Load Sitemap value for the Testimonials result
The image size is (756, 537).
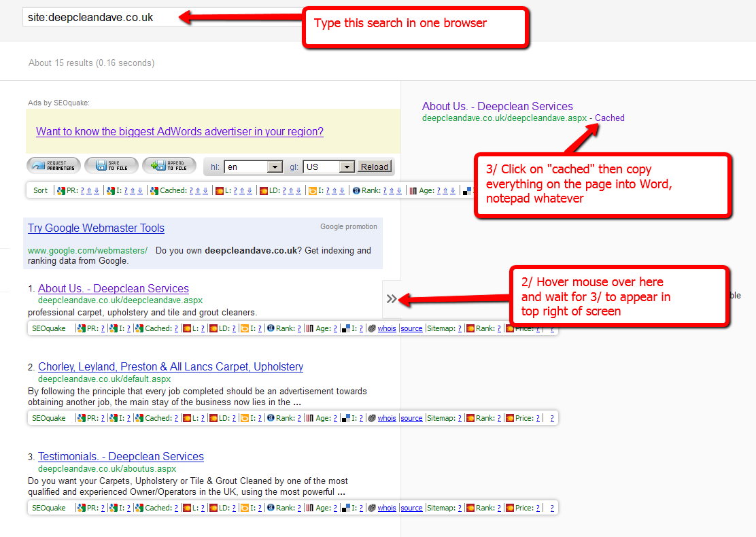pyautogui.click(x=460, y=508)
